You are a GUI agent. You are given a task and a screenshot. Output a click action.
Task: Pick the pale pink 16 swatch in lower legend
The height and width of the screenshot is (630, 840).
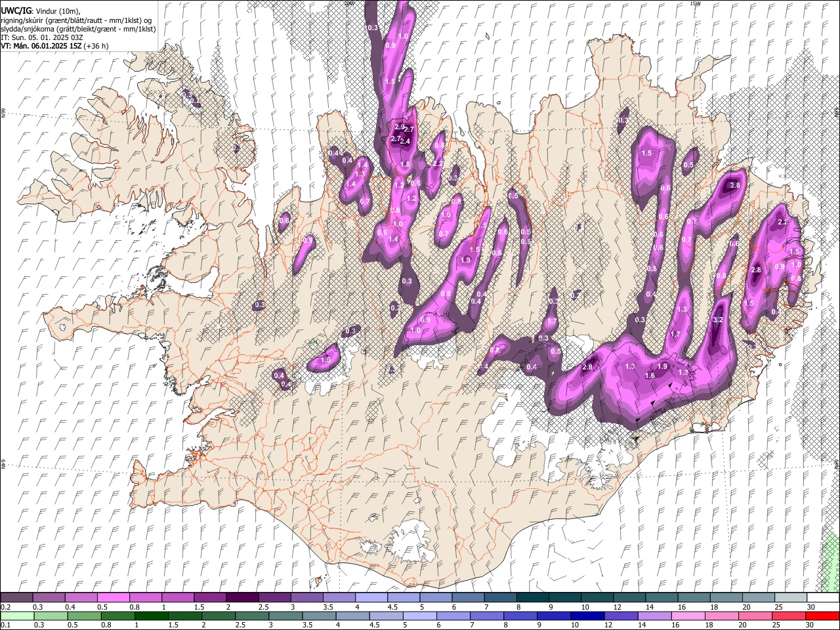pos(687,616)
